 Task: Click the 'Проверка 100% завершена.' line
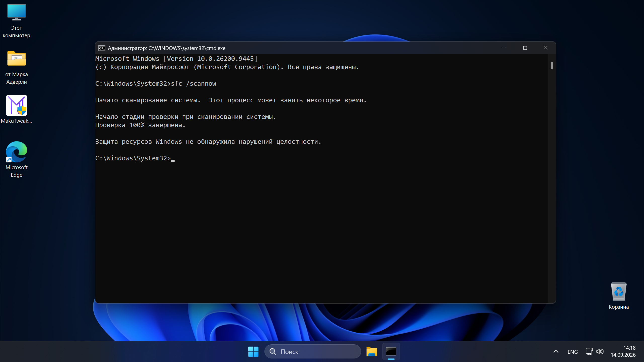tap(140, 125)
